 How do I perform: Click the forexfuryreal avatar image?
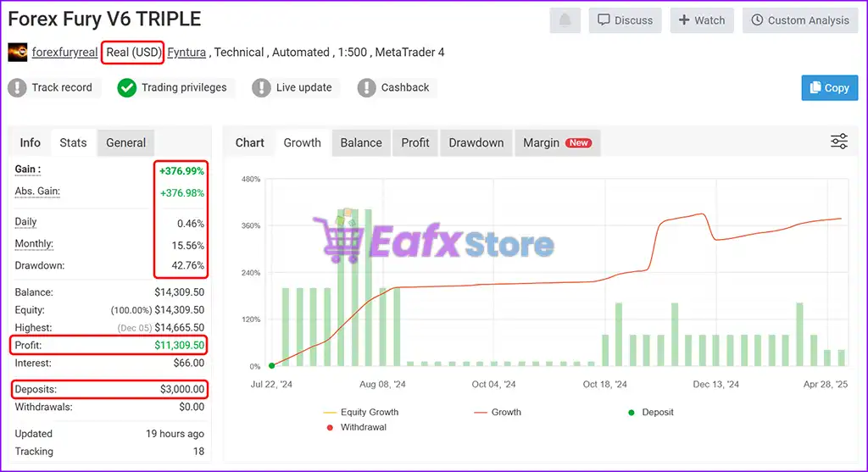tap(17, 53)
